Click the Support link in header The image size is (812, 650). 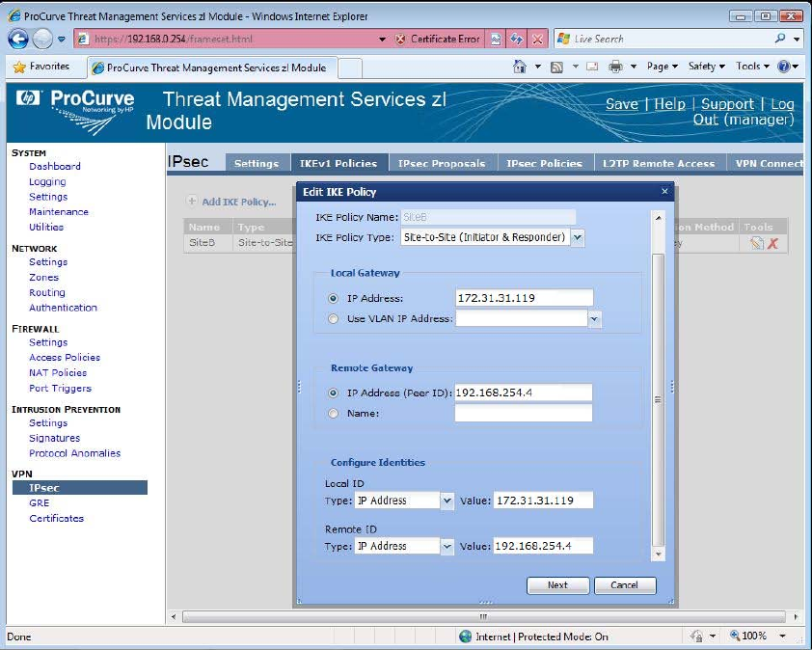(x=727, y=104)
